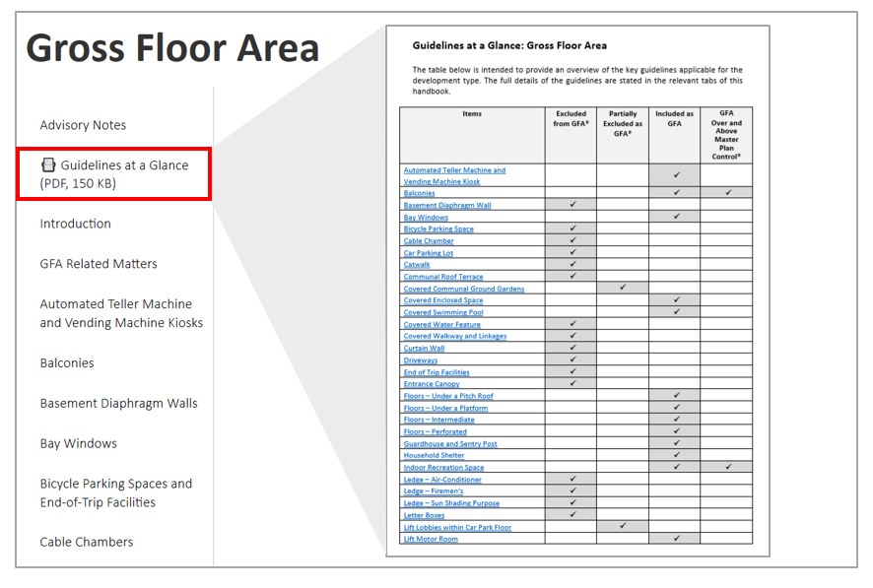Image resolution: width=873 pixels, height=588 pixels.
Task: Open the Ledge – Air-Conditioner link
Action: (442, 480)
